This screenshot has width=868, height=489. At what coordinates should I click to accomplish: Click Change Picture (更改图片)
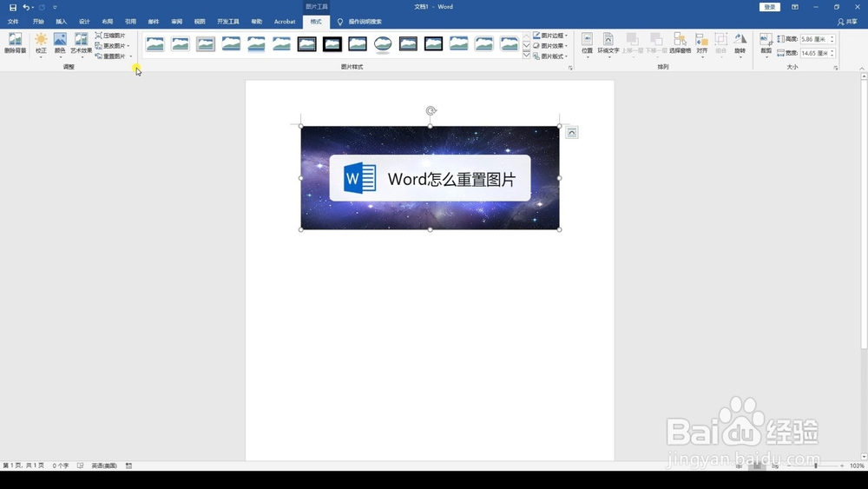point(109,46)
